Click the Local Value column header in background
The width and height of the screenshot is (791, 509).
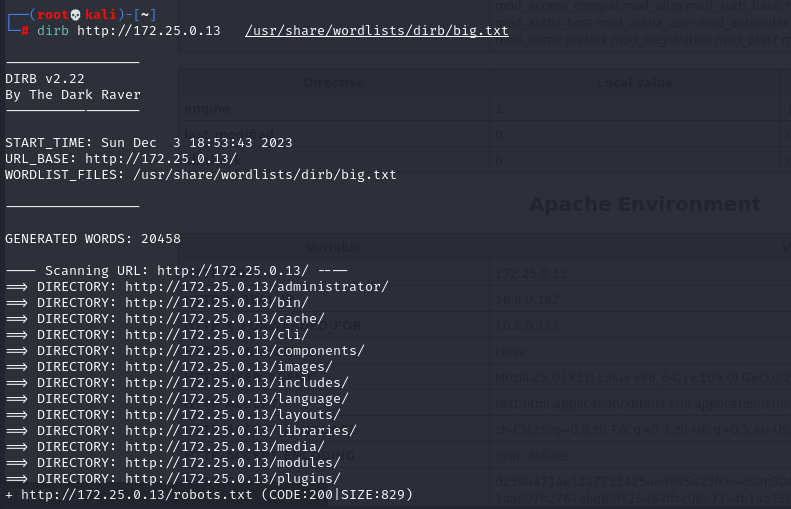(x=635, y=82)
